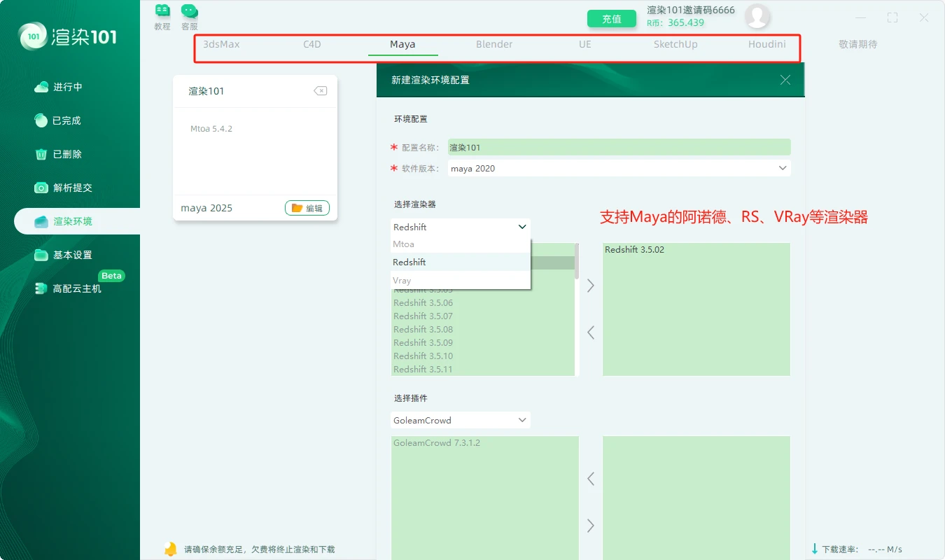
Task: Click the R币 365.439 balance
Action: 675,23
